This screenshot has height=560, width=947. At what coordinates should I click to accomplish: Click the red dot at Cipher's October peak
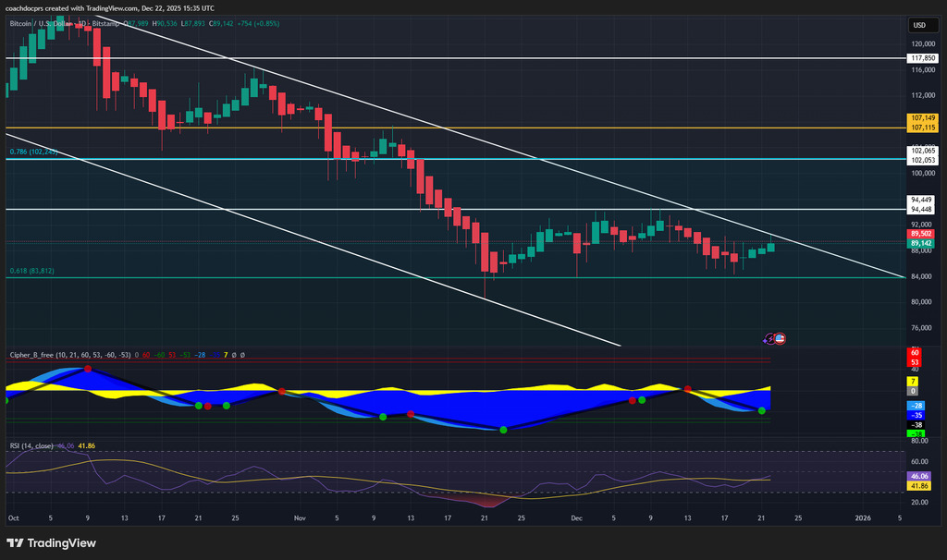[x=88, y=369]
